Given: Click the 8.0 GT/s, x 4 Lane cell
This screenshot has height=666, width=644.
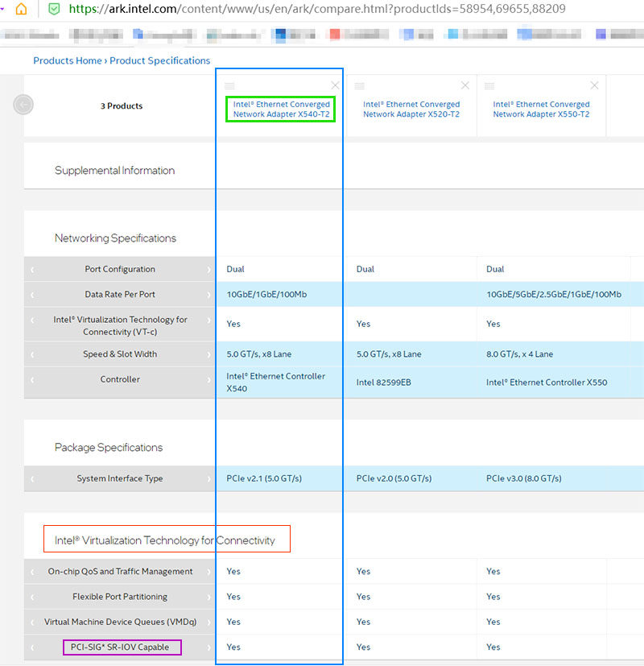Looking at the screenshot, I should (519, 354).
